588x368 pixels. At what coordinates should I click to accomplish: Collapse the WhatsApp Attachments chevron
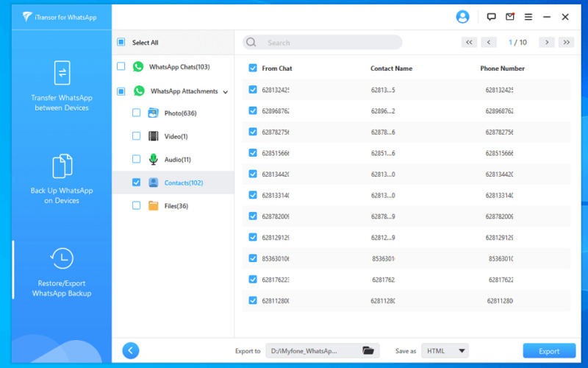[x=226, y=92]
